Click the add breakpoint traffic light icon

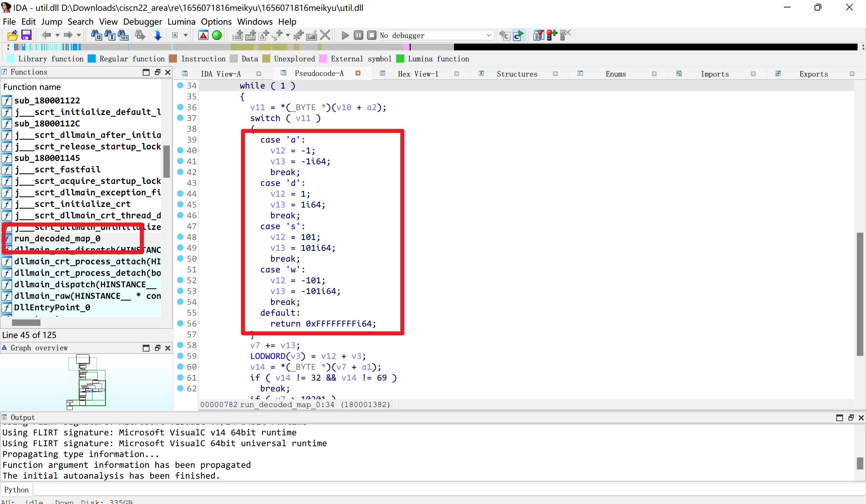point(552,35)
